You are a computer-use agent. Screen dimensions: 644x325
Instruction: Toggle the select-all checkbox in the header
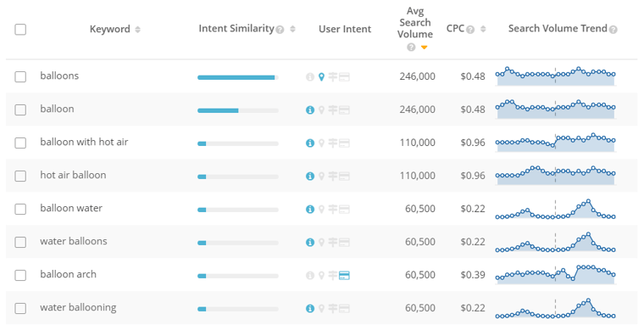point(20,30)
